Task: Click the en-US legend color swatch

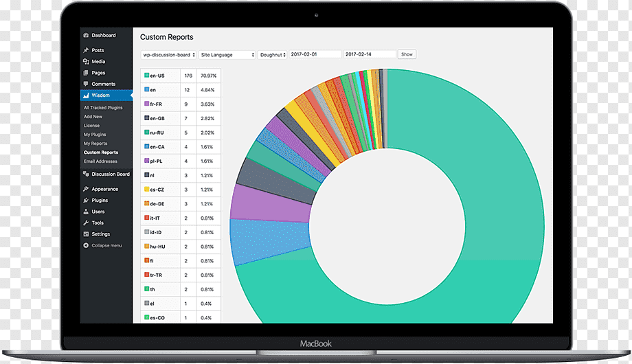Action: tap(147, 76)
